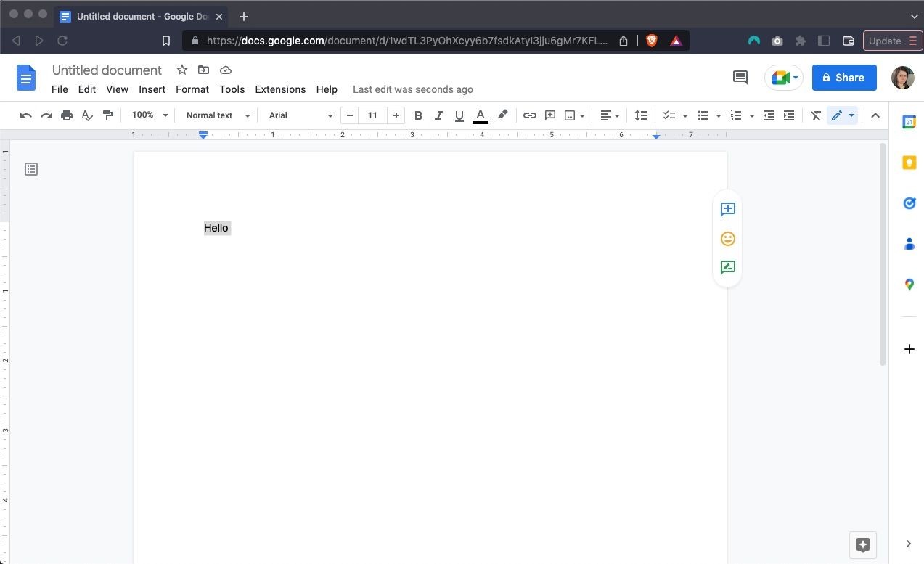Add emoji reaction in margin
Viewport: 924px width, 564px height.
pos(728,238)
